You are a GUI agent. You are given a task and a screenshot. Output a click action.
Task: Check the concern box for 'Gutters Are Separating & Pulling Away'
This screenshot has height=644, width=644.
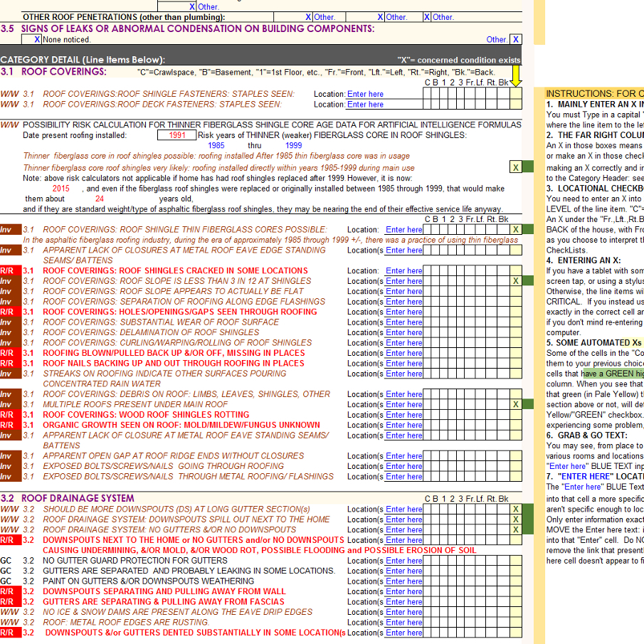[x=515, y=602]
